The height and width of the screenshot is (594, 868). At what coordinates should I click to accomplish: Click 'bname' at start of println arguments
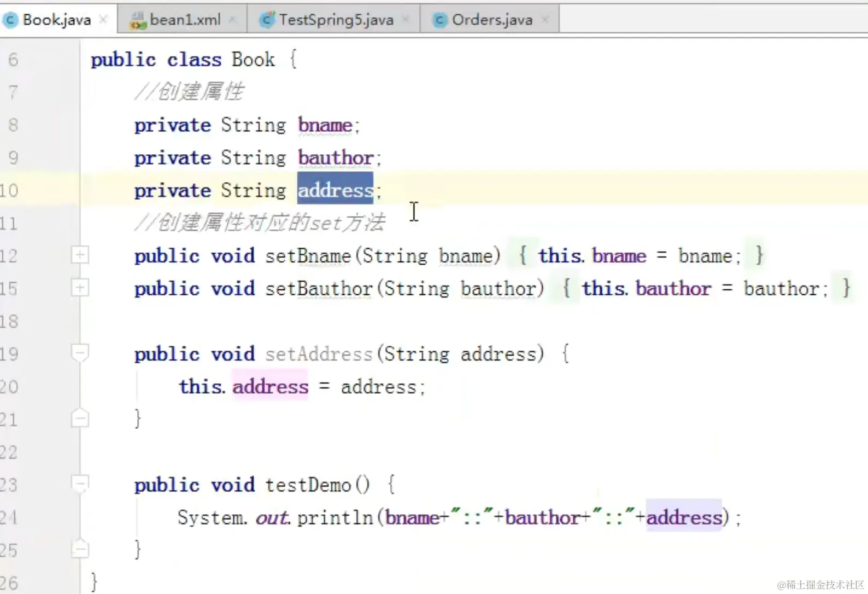coord(412,517)
